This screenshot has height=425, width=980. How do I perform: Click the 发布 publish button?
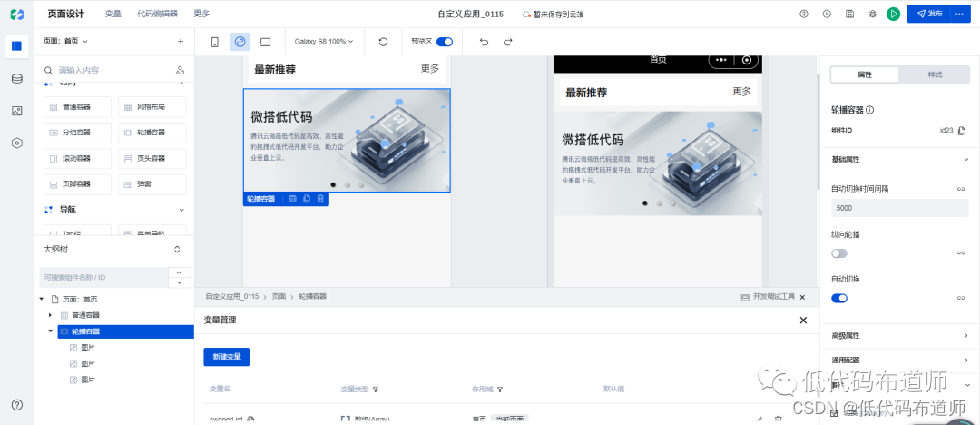(929, 14)
